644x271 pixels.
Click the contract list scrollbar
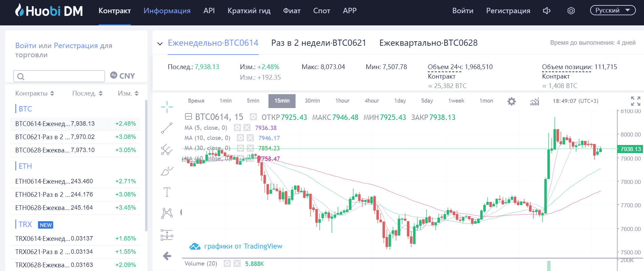146,165
